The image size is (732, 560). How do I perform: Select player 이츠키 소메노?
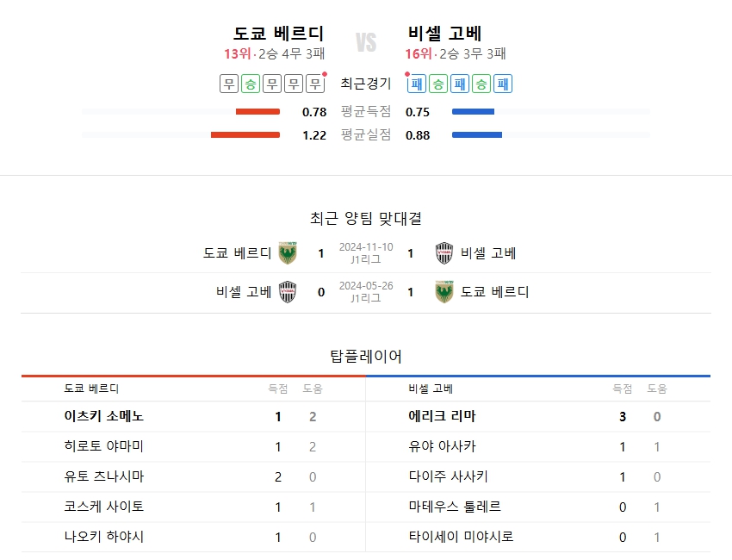point(104,416)
